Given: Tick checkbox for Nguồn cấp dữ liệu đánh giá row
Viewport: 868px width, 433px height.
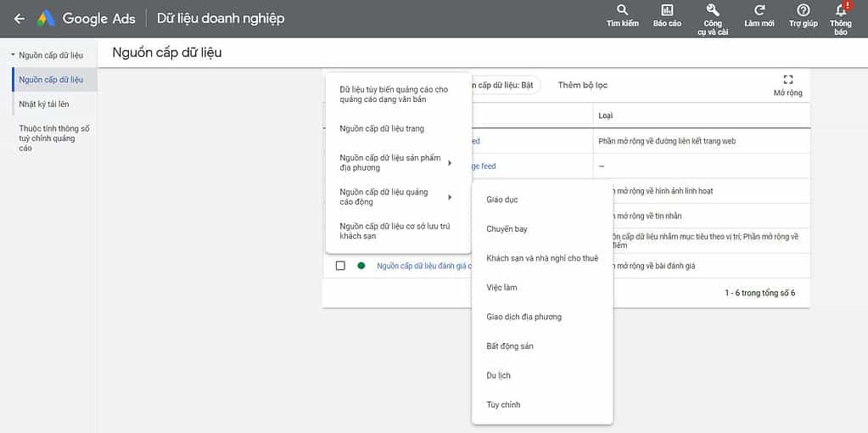Looking at the screenshot, I should (x=340, y=266).
